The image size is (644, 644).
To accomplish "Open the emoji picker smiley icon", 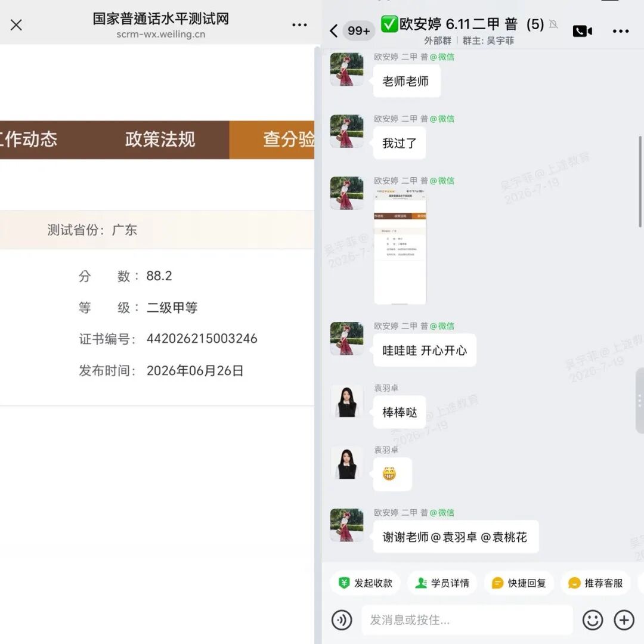I will 592,620.
